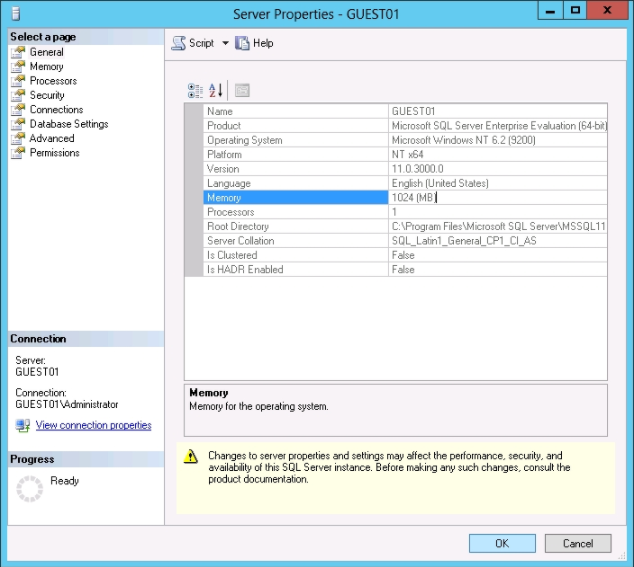Click the General page icon
Screen dimensions: 634x567
pyautogui.click(x=18, y=52)
